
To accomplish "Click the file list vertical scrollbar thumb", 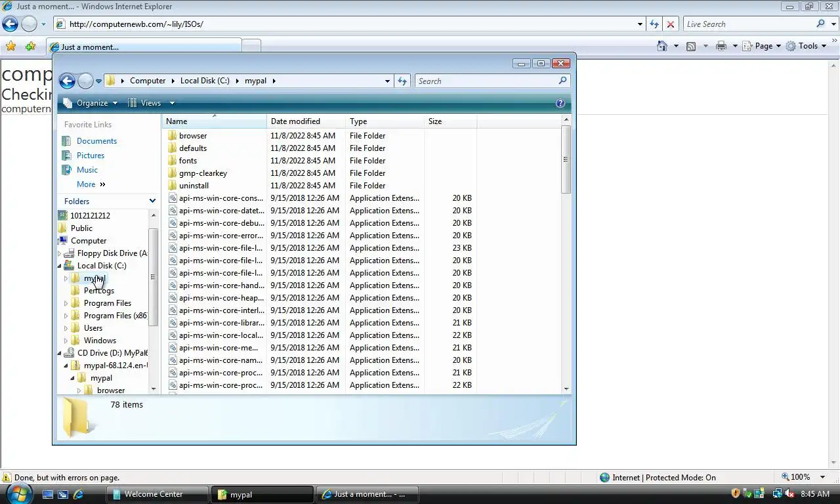I will pos(566,159).
